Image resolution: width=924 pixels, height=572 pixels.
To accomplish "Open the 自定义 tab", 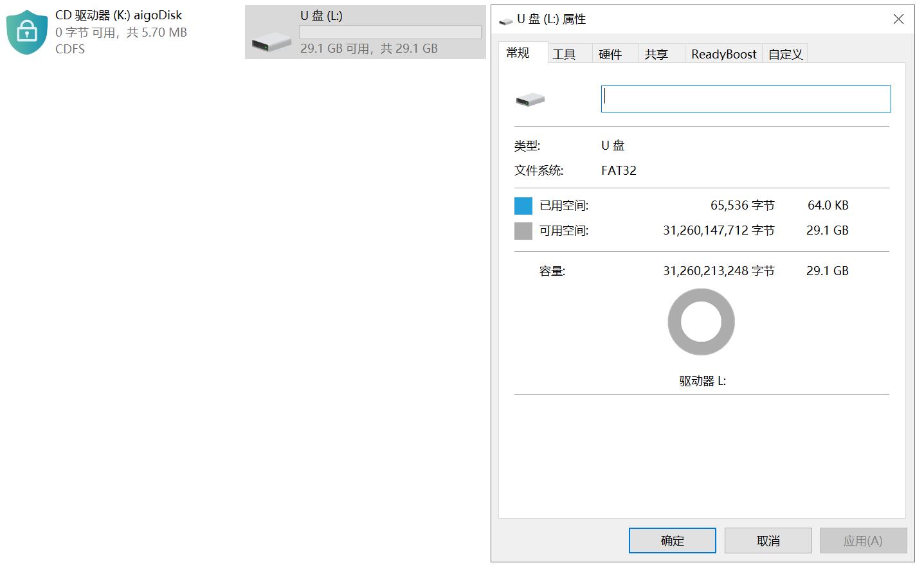I will [x=784, y=54].
